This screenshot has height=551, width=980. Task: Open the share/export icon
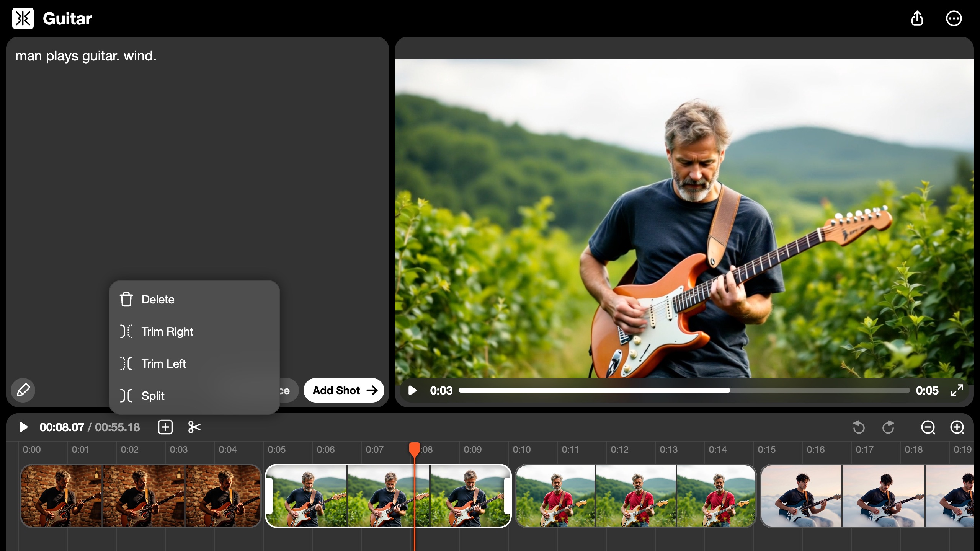click(917, 18)
